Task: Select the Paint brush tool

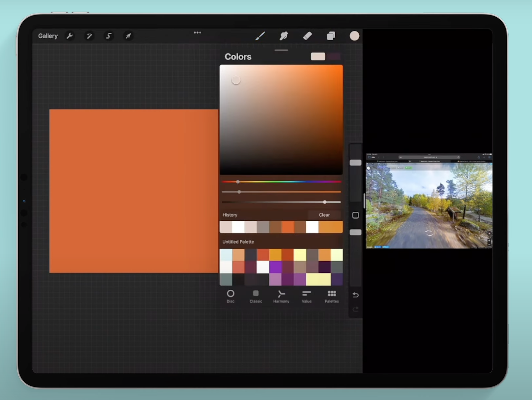Action: coord(260,36)
